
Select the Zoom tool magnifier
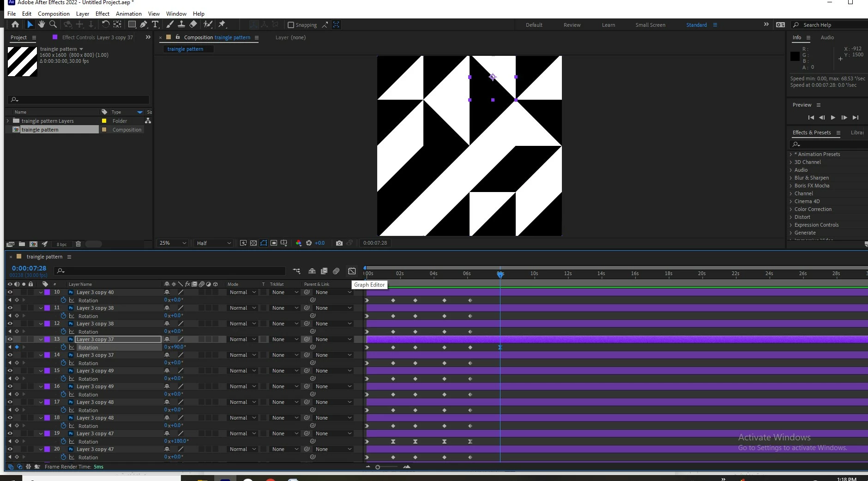pos(53,24)
